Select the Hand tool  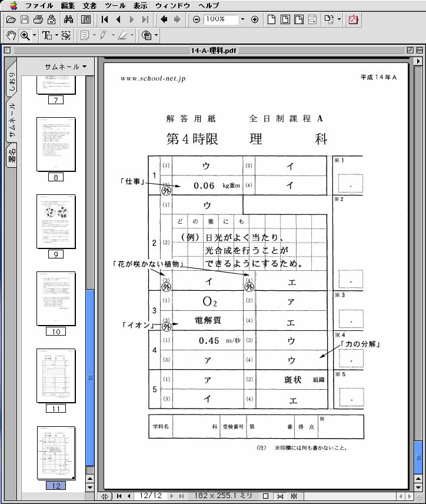pos(11,35)
